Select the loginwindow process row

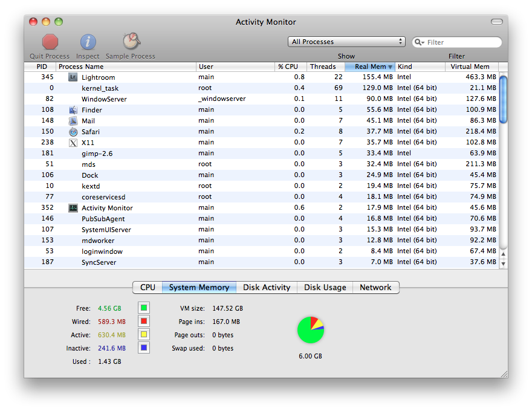coord(262,251)
